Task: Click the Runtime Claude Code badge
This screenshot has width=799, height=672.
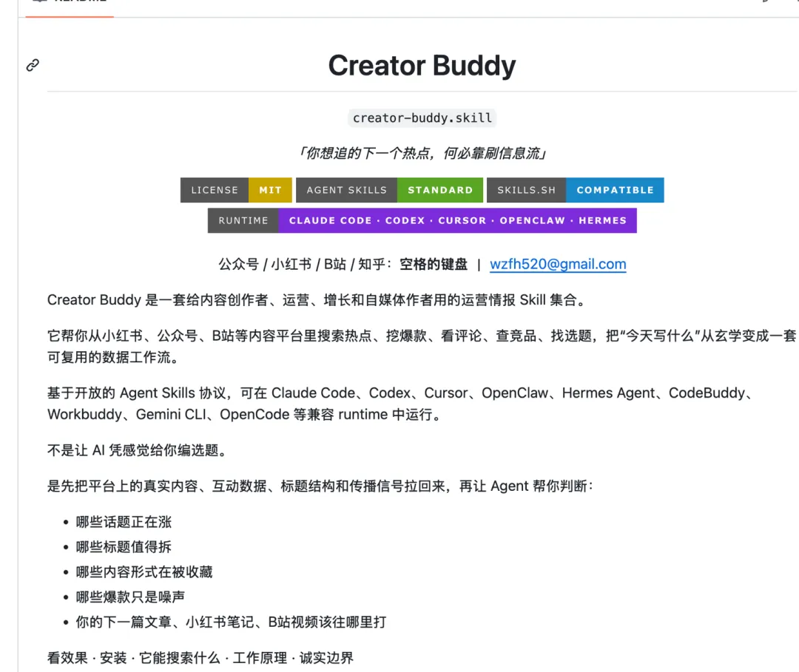Action: pyautogui.click(x=422, y=220)
